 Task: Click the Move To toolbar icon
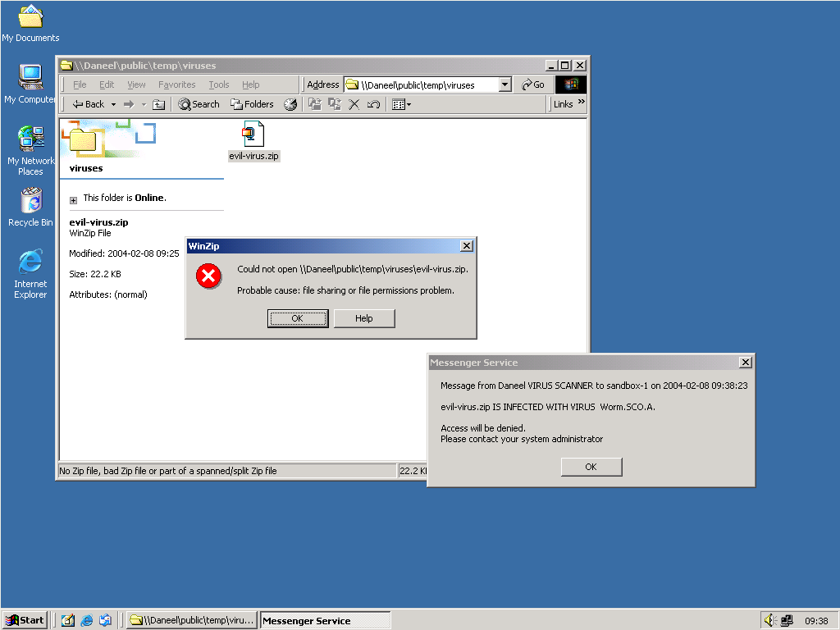pyautogui.click(x=315, y=104)
